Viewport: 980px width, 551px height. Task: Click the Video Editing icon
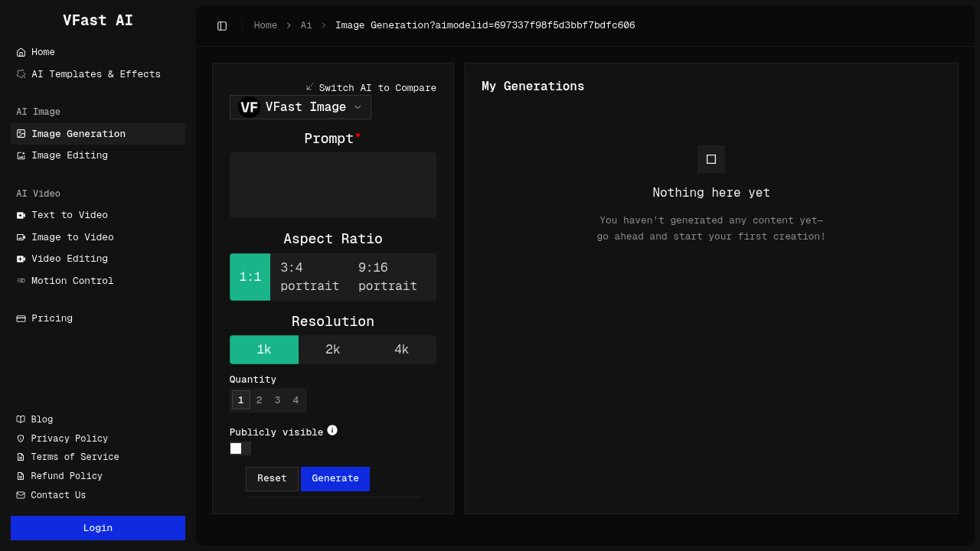pos(20,259)
